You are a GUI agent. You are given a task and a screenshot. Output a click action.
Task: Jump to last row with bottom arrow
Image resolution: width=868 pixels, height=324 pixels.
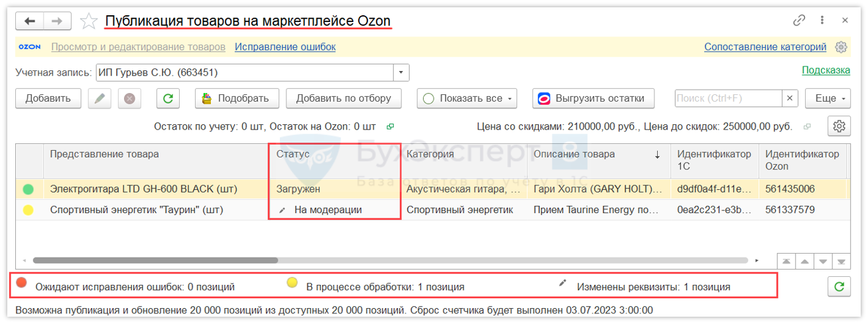[841, 261]
